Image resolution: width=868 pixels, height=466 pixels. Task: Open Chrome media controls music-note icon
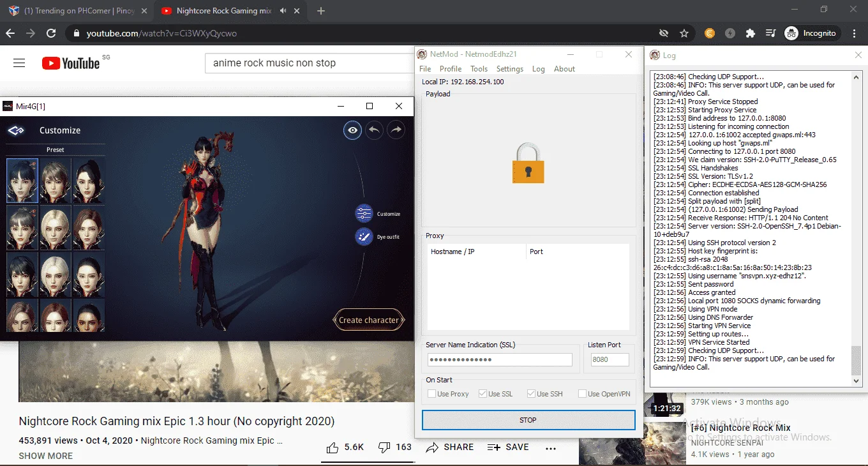pyautogui.click(x=770, y=33)
